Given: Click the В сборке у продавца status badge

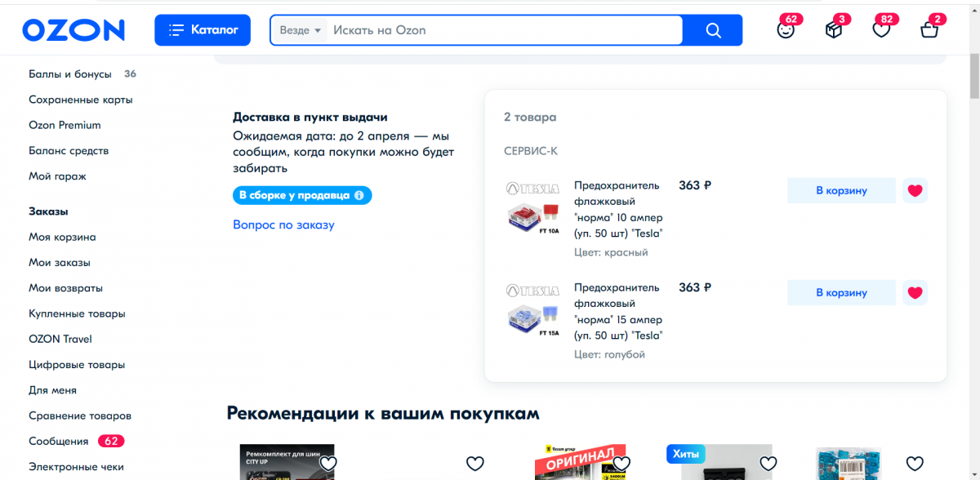Looking at the screenshot, I should click(302, 196).
